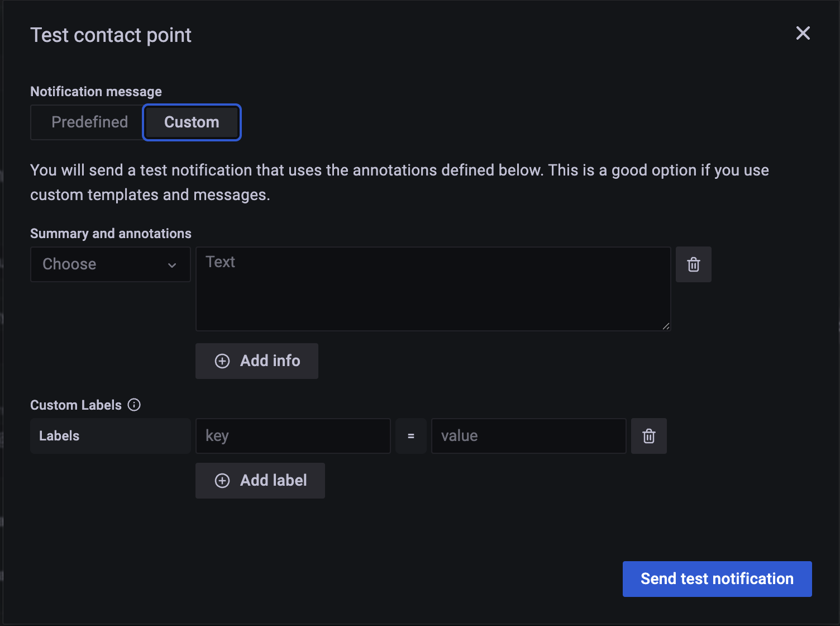Delete the annotation row with trash icon

click(693, 264)
